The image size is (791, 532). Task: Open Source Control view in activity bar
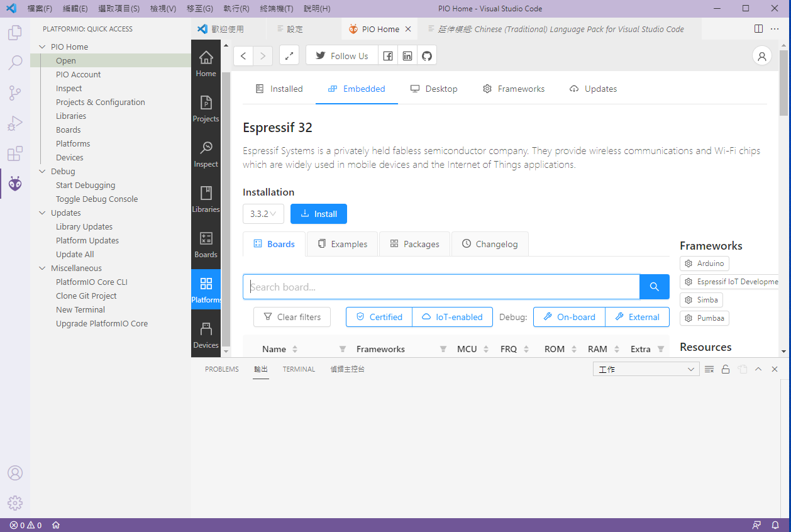point(15,93)
